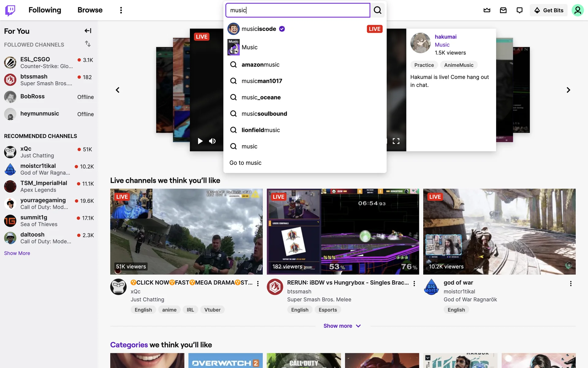Click the Twitch logo home icon
588x368 pixels.
(x=10, y=10)
